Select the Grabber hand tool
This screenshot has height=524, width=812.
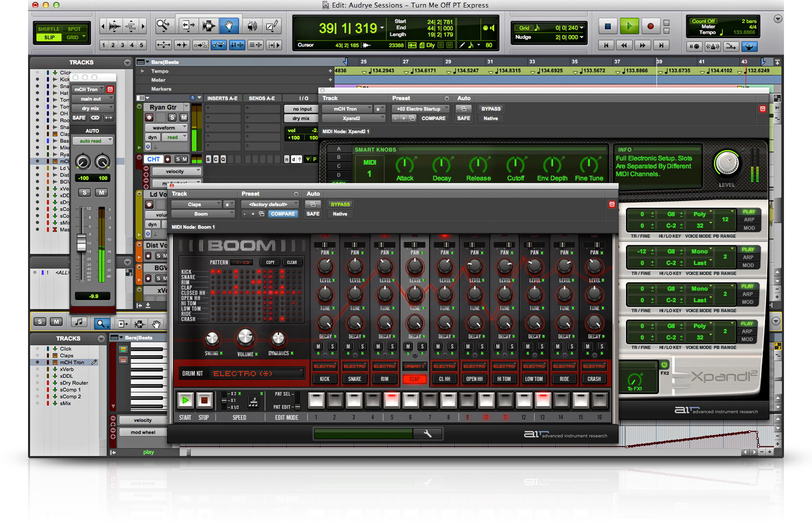pyautogui.click(x=229, y=25)
